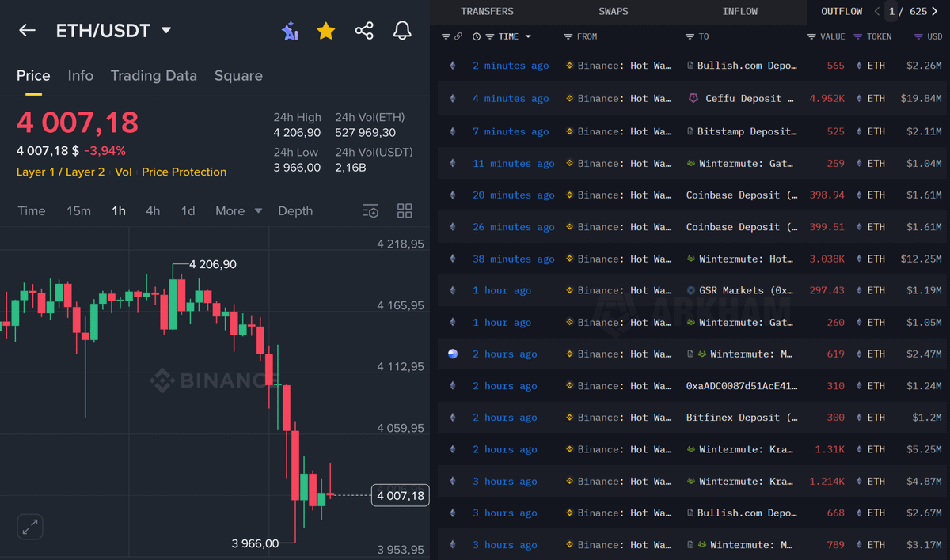Click the page number field showing 1

coord(892,11)
